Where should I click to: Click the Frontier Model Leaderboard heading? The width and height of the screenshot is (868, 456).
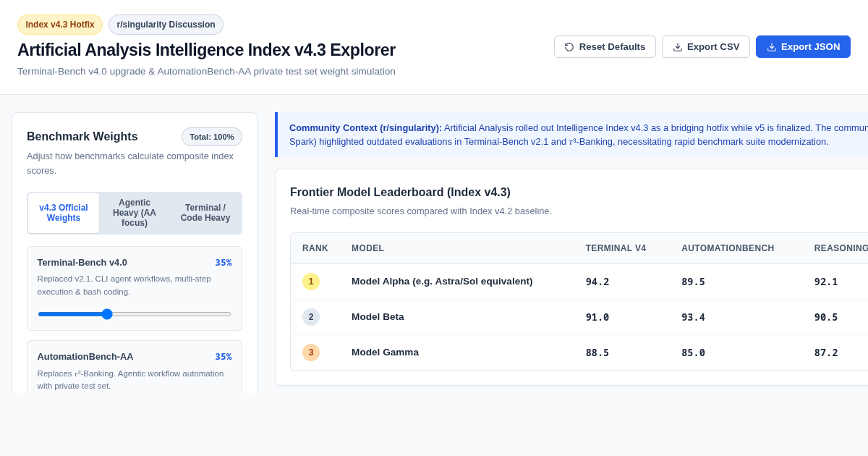pos(400,193)
